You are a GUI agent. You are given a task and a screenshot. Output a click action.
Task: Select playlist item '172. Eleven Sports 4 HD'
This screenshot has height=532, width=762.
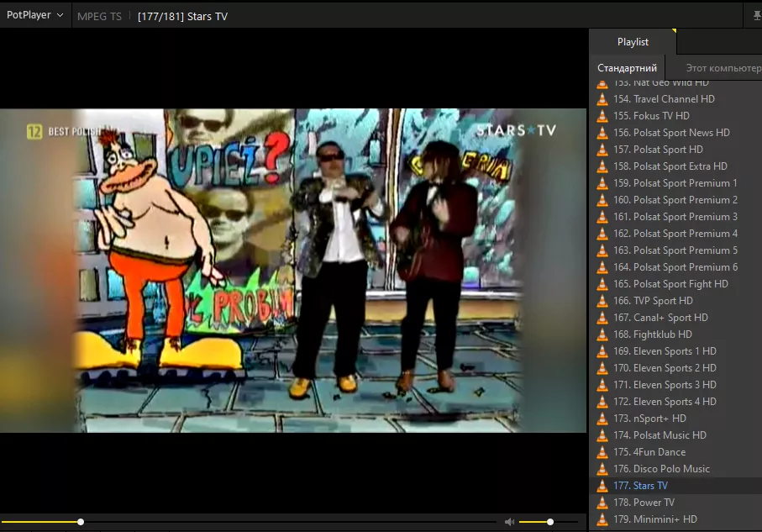click(x=675, y=402)
